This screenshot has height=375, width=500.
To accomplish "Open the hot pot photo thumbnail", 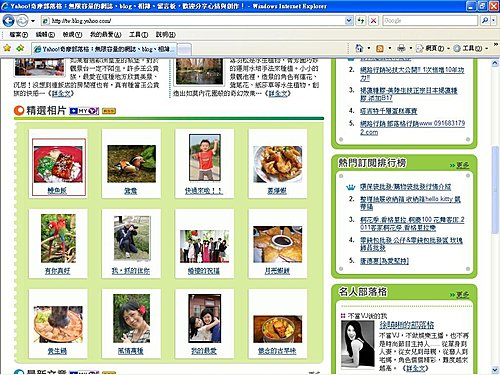I will click(58, 324).
